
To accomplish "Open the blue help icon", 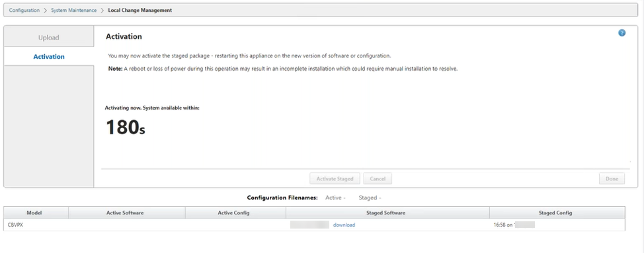I will pos(622,33).
